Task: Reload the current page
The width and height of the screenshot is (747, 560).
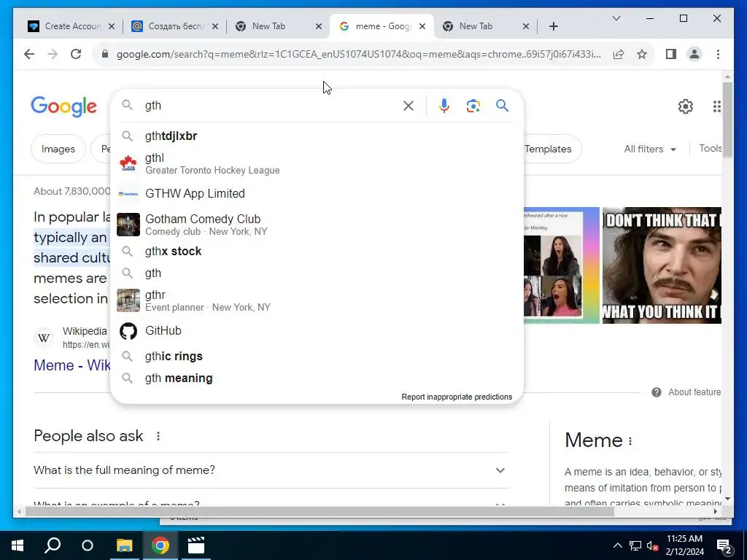Action: (76, 54)
